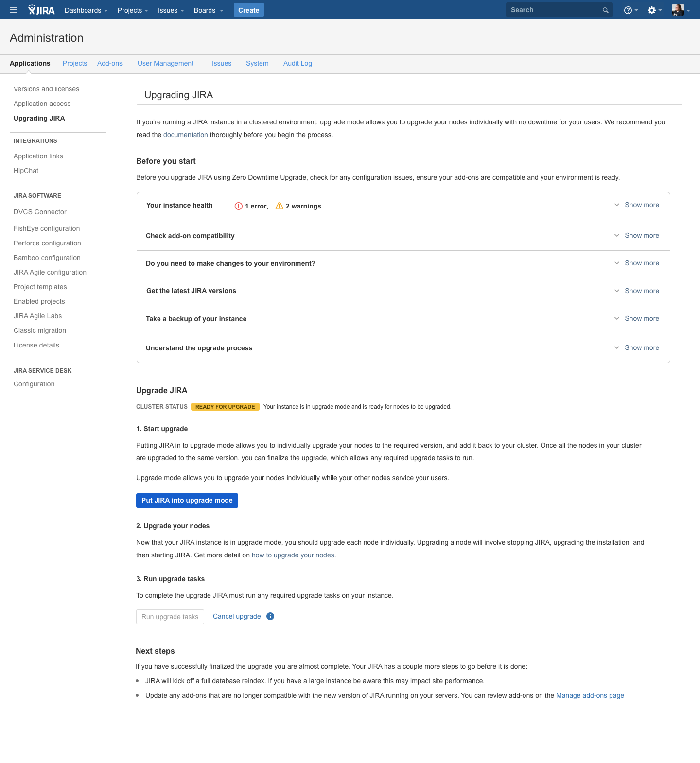Open the Audit Log tab
Image resolution: width=700 pixels, height=763 pixels.
[297, 64]
